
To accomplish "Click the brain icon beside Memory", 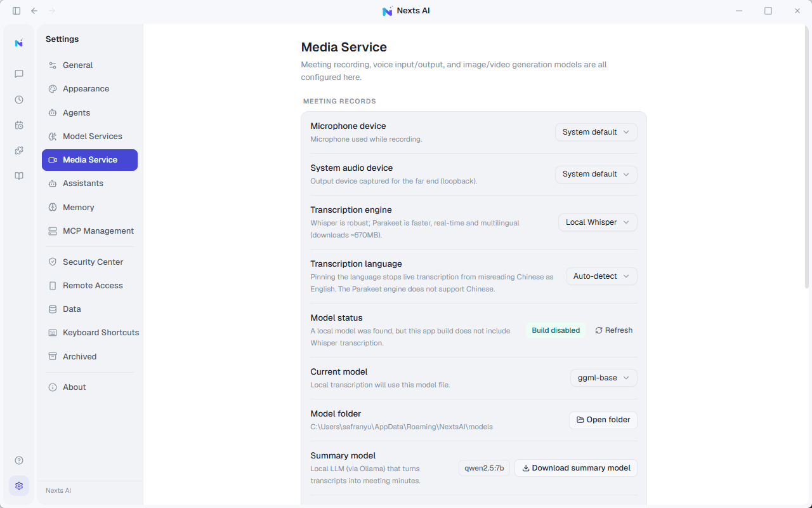I will click(53, 208).
